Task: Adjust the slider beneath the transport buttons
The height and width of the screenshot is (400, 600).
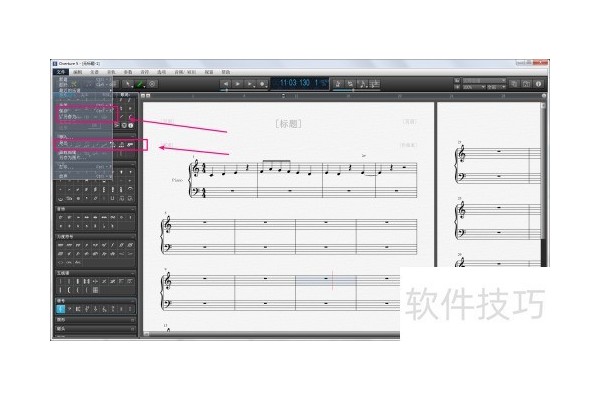Action: [x=244, y=90]
